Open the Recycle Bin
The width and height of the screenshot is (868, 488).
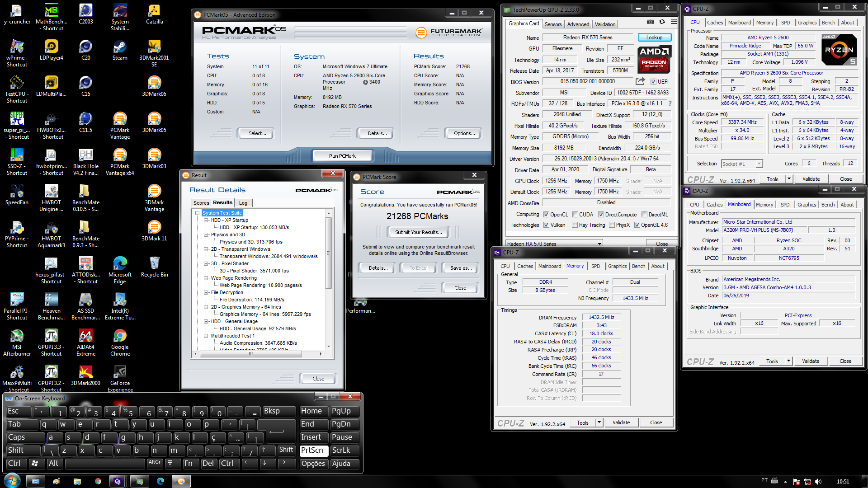pyautogui.click(x=154, y=267)
